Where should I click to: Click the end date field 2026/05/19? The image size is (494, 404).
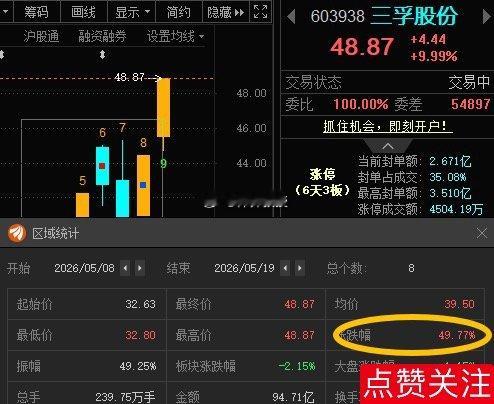tap(244, 268)
